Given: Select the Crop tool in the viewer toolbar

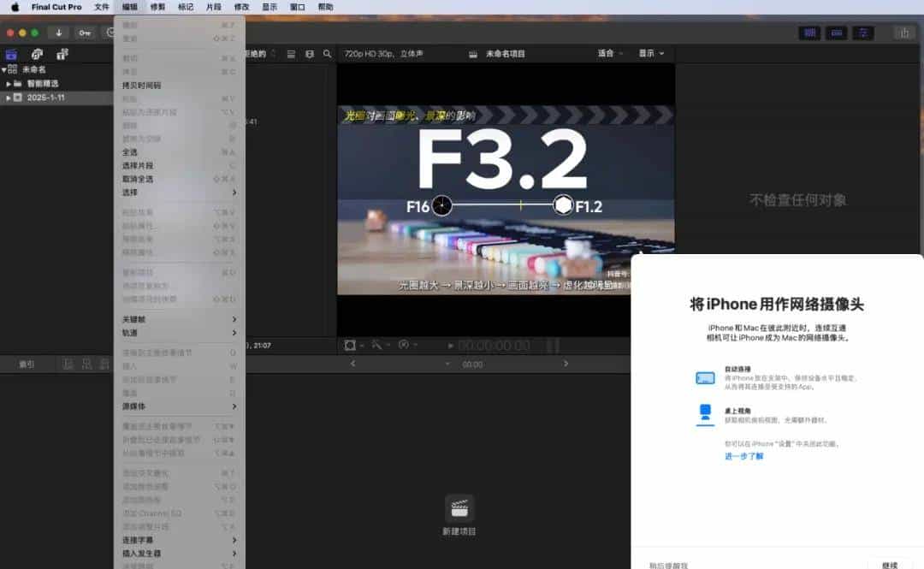Looking at the screenshot, I should pos(348,346).
